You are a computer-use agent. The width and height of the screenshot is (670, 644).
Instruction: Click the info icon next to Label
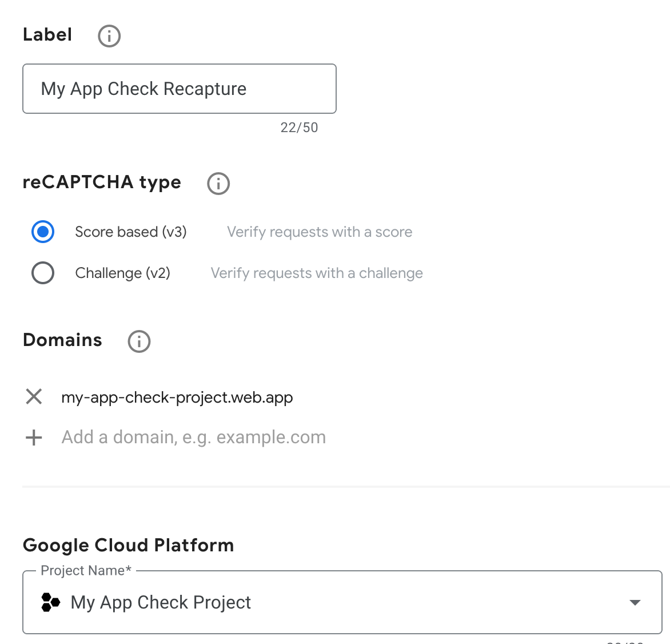(109, 35)
